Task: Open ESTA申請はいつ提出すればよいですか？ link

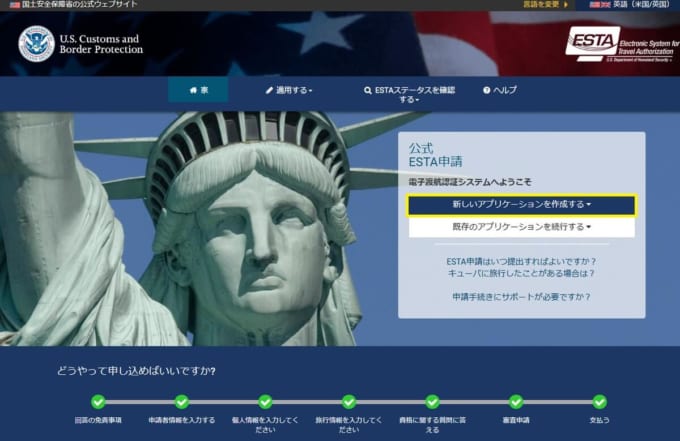Action: coord(521,261)
